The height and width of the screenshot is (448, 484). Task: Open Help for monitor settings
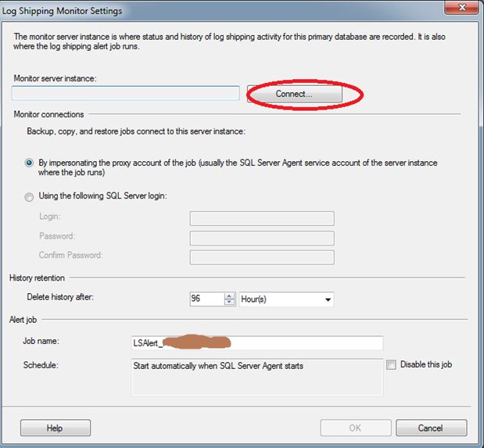pos(56,428)
